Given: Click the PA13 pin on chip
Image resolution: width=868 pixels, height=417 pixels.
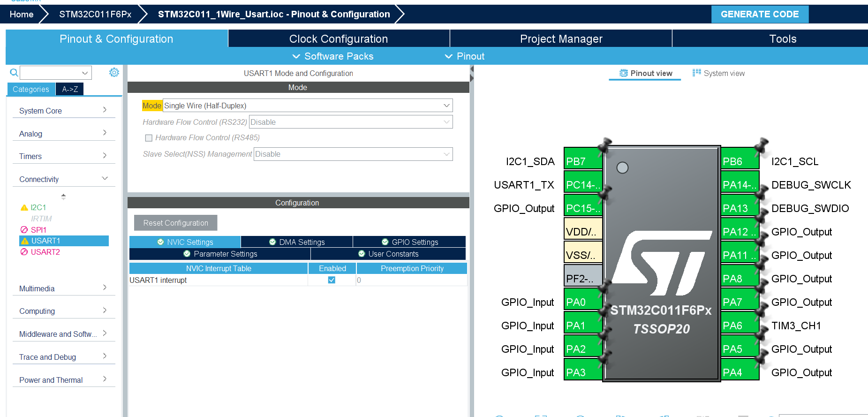Looking at the screenshot, I should click(x=739, y=208).
